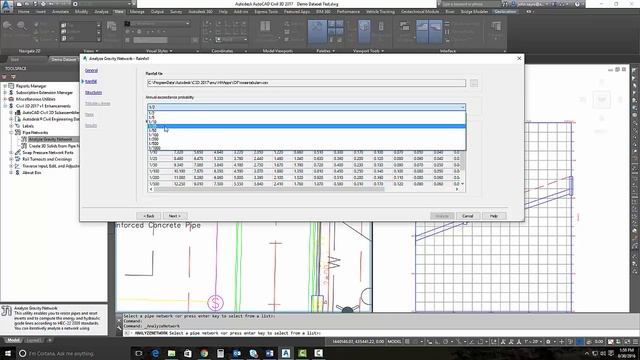
Task: Open Word from the taskbar
Action: coord(269,353)
